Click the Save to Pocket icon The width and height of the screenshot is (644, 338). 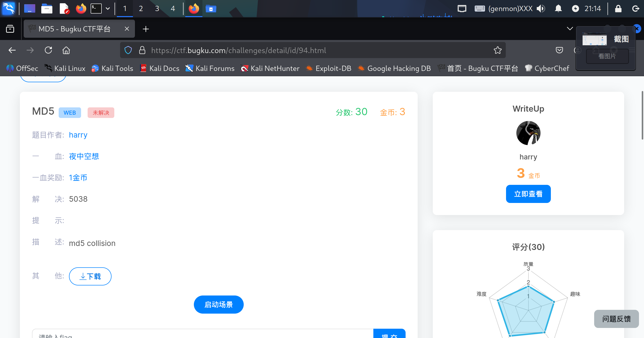pos(559,50)
